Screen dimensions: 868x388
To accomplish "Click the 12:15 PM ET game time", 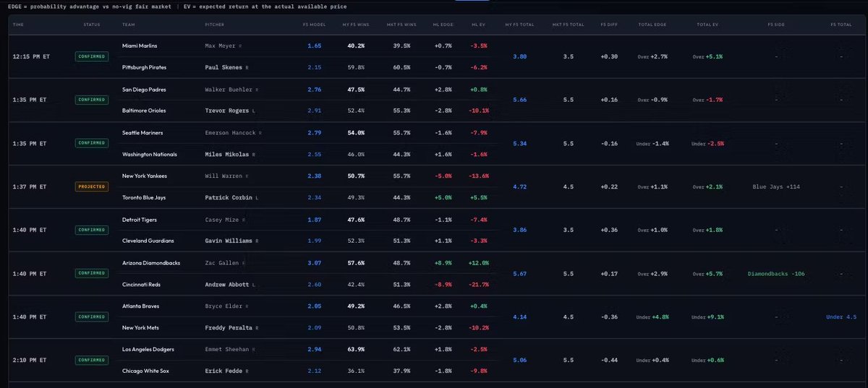I will (x=31, y=56).
